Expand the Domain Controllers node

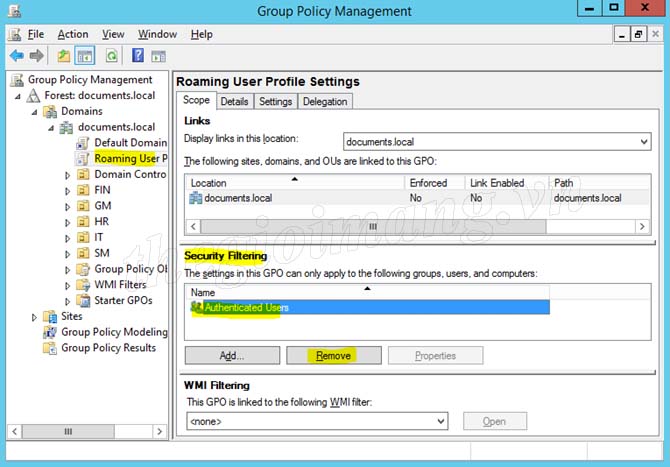[68, 175]
